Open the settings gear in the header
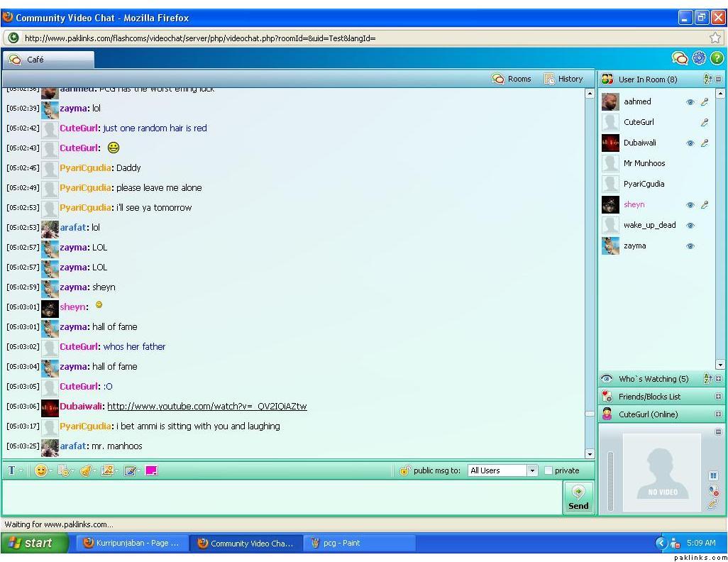The width and height of the screenshot is (728, 562). pos(699,58)
